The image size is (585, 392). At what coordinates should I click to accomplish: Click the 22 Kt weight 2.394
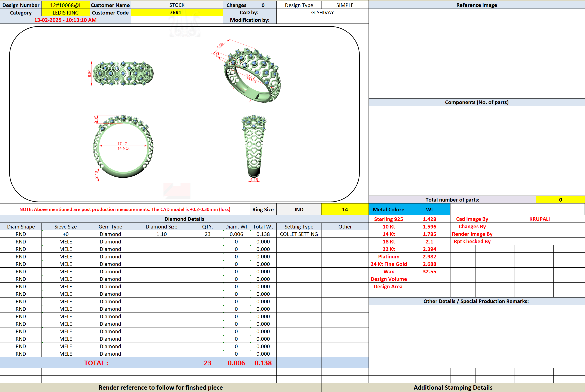click(429, 249)
